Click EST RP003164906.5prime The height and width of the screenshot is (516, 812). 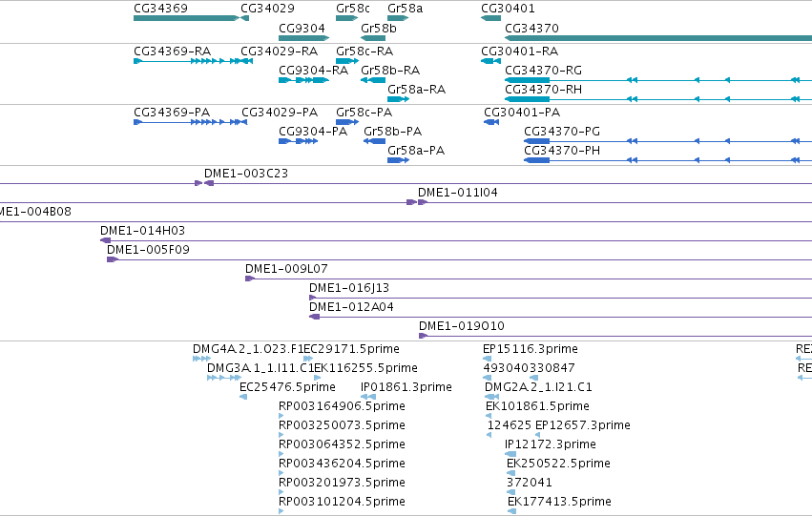(281, 416)
